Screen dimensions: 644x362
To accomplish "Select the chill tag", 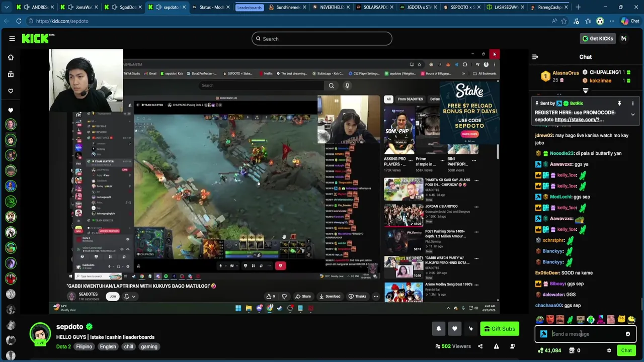I will pyautogui.click(x=128, y=347).
